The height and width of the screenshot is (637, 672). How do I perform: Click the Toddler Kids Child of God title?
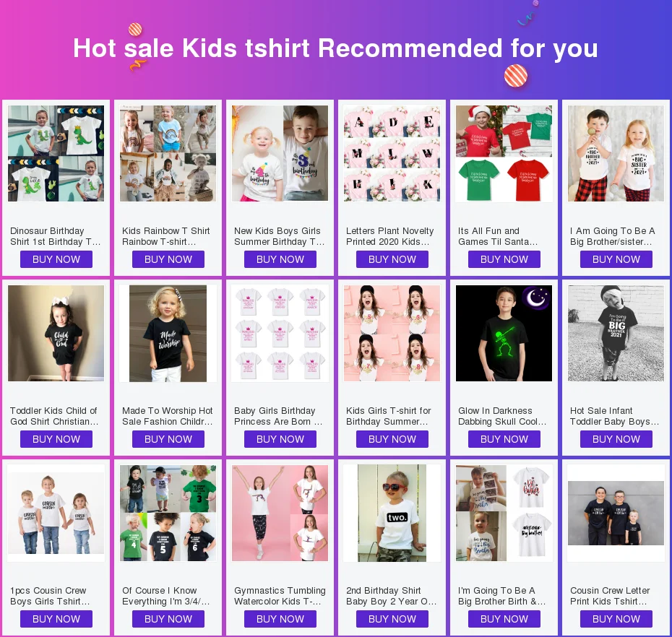coord(54,416)
